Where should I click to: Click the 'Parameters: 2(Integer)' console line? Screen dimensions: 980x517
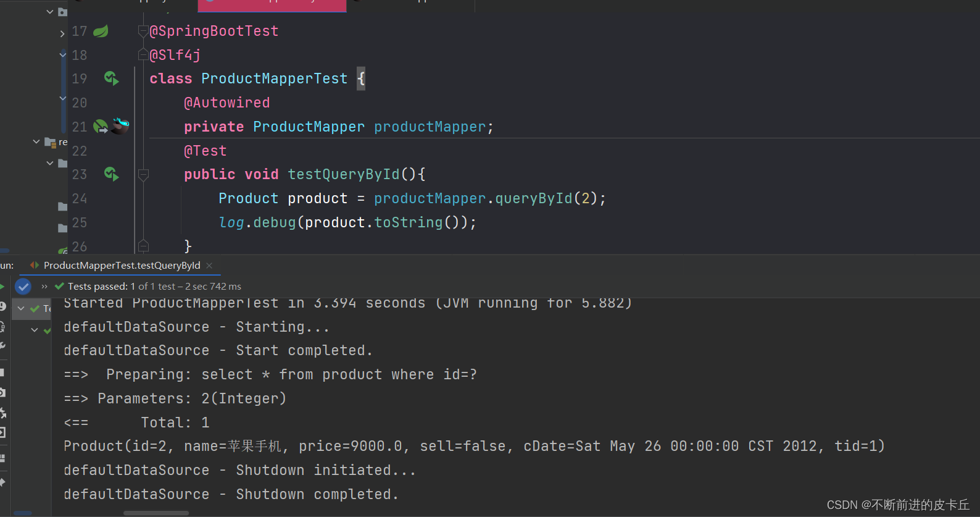tap(175, 398)
